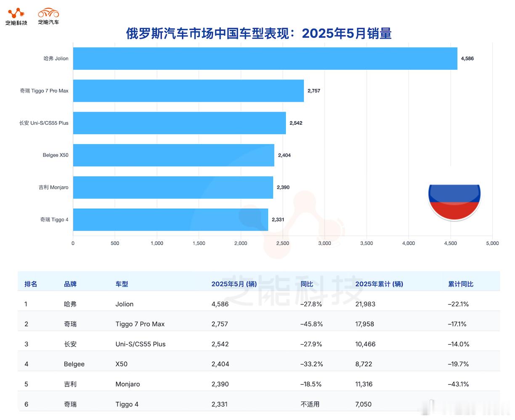Viewport: 515px width, 420px height.
Task: Click the 10,466 cumulative sales cell
Action: 365,344
